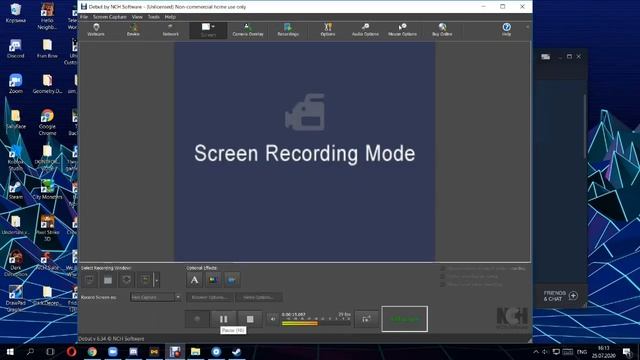
Task: Open the Record Screen as format dropdown
Action: click(x=156, y=297)
